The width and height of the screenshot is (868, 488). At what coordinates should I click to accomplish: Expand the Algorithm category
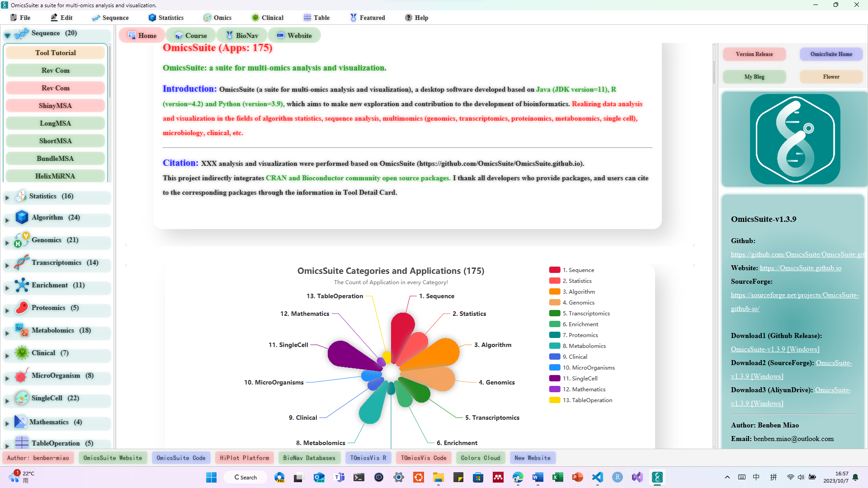[x=6, y=220]
